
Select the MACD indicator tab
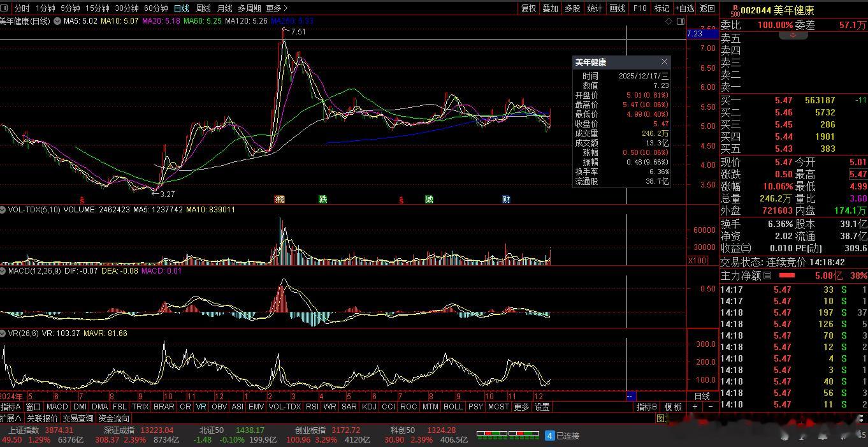[57, 407]
